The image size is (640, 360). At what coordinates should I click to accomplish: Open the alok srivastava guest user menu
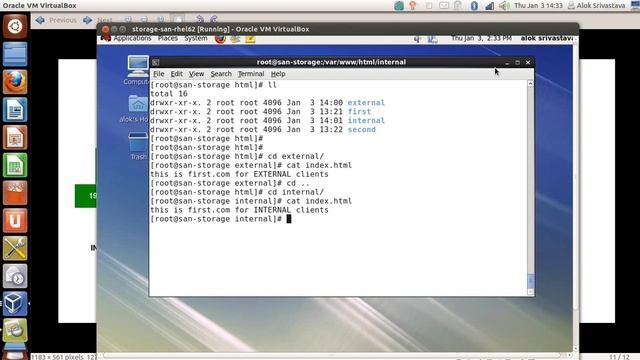point(547,38)
